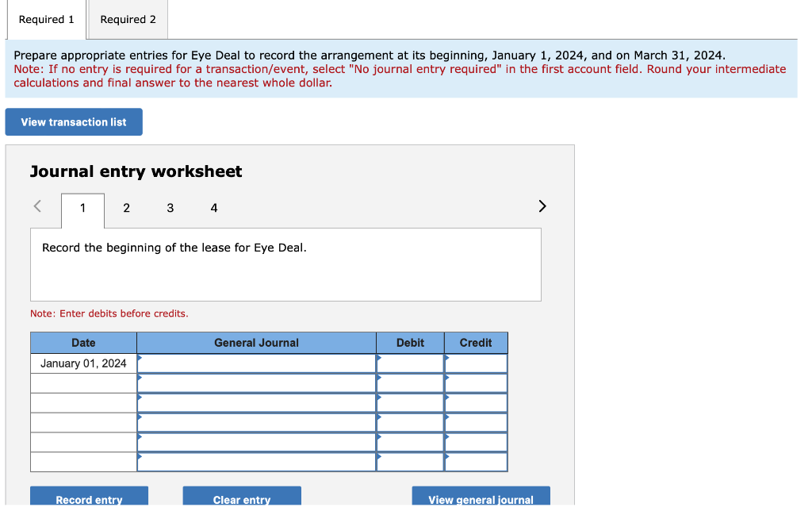Click the second row Date cell
812x511 pixels.
(83, 382)
